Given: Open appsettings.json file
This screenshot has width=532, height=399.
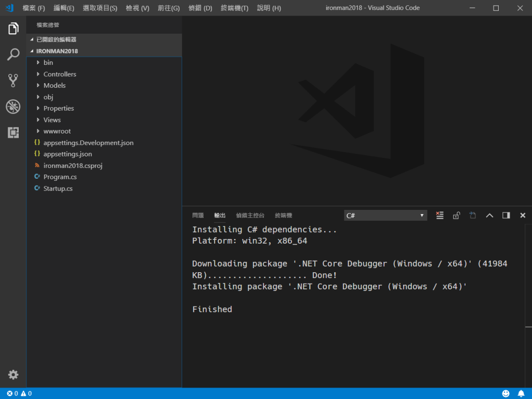Looking at the screenshot, I should [104, 154].
